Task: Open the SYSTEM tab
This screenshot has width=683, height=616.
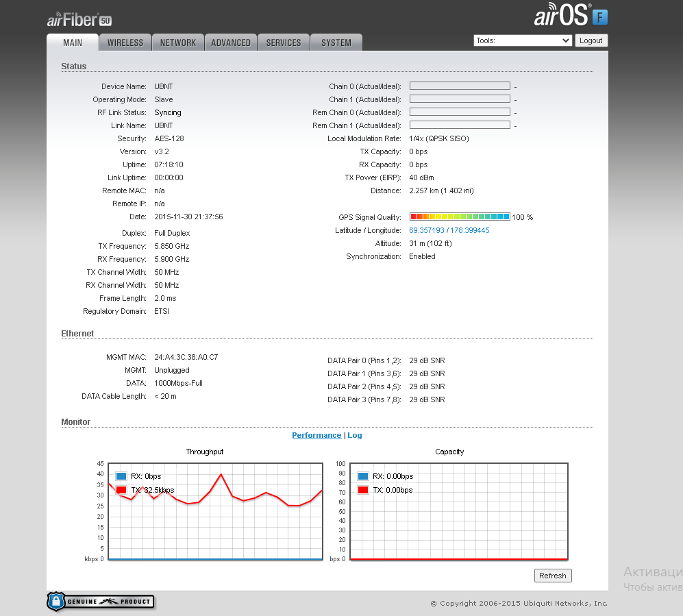Action: (336, 42)
